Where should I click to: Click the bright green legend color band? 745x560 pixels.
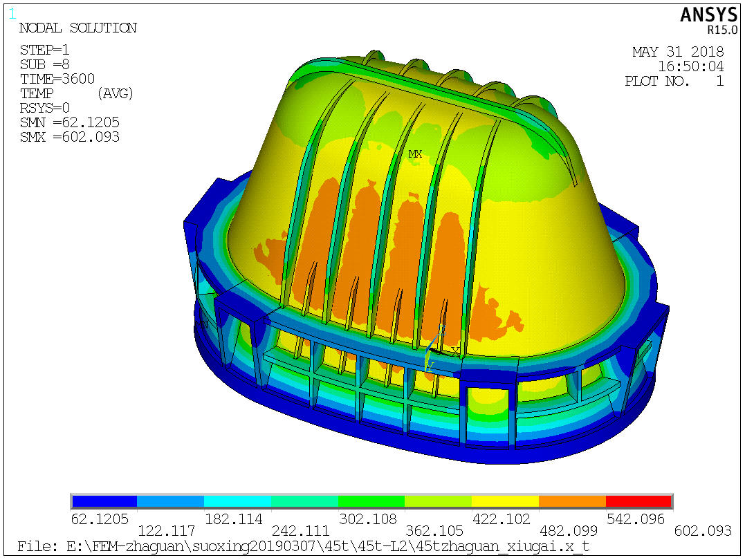pyautogui.click(x=371, y=501)
